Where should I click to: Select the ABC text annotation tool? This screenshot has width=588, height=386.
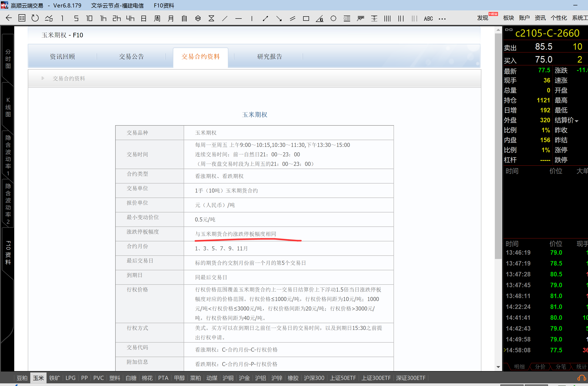tap(428, 19)
